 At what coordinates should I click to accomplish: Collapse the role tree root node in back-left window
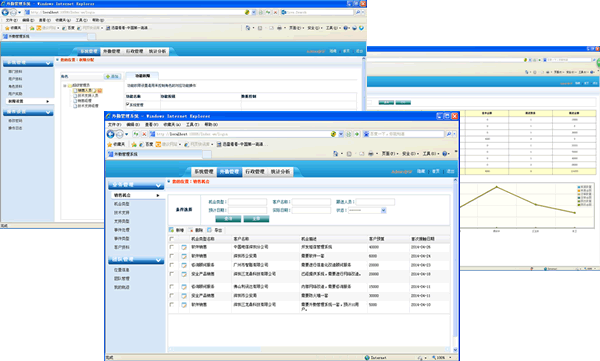pos(65,86)
